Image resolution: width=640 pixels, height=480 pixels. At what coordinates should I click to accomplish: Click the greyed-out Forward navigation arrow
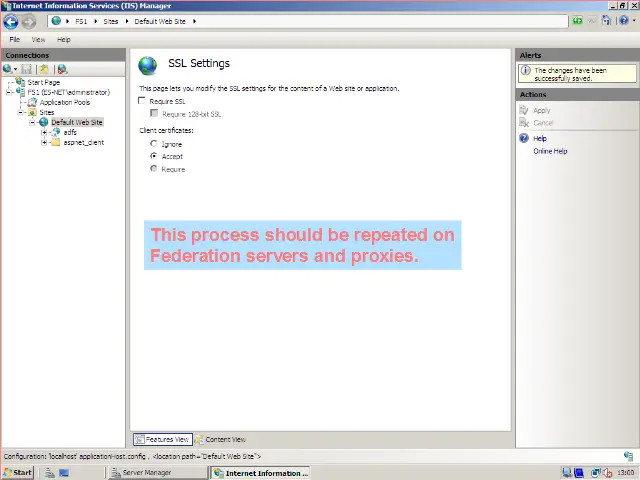coord(29,22)
